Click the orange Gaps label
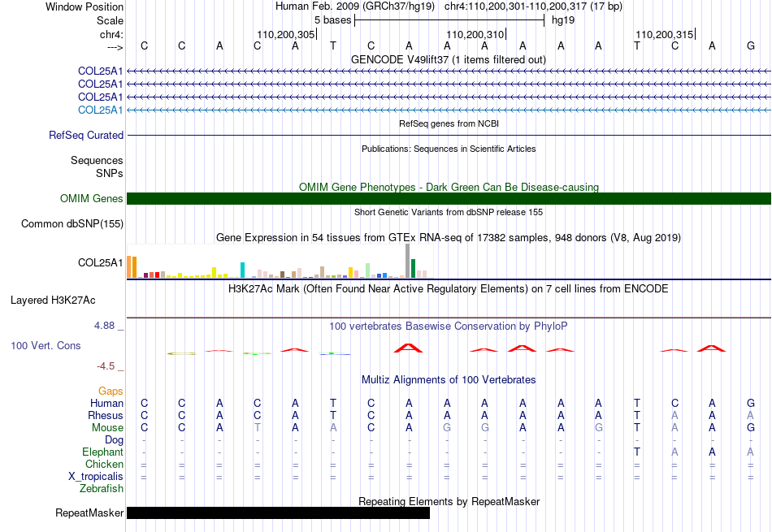Image resolution: width=772 pixels, height=532 pixels. pyautogui.click(x=111, y=391)
